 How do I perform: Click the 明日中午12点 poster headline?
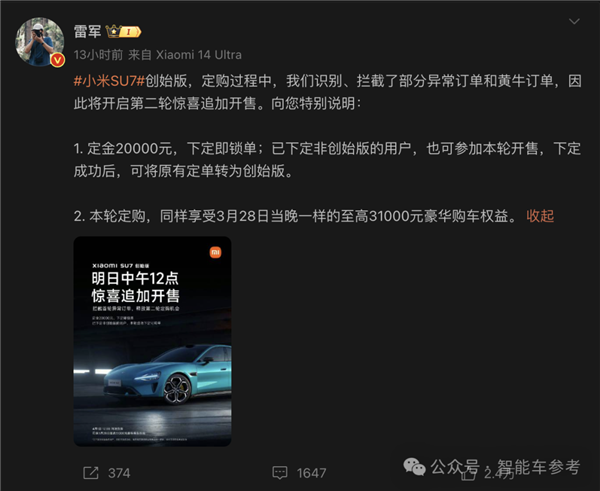tap(135, 278)
